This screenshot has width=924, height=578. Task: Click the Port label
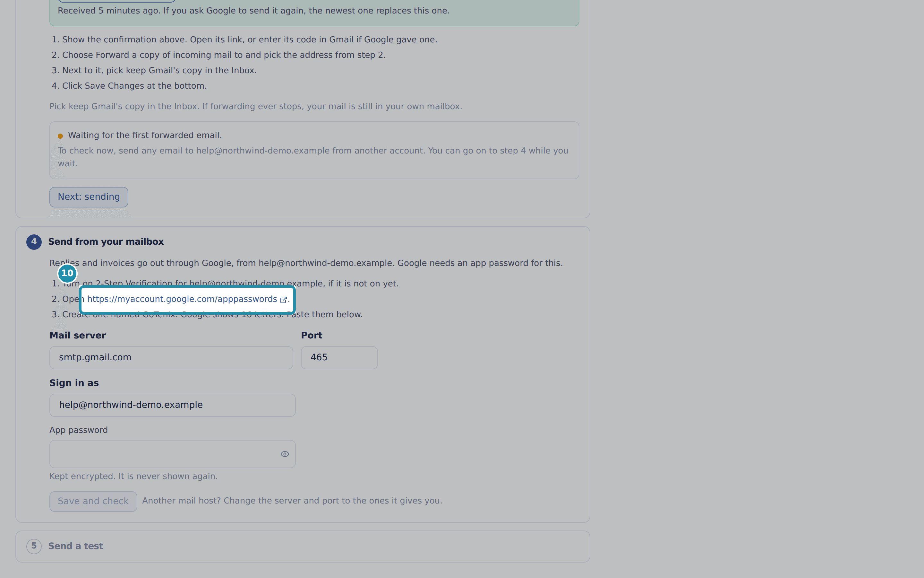tap(312, 335)
